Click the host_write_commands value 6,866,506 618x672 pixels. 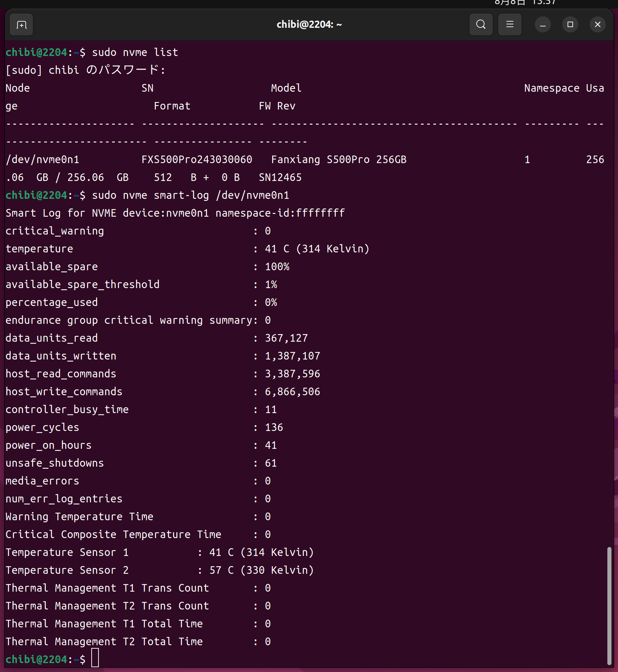pos(292,392)
